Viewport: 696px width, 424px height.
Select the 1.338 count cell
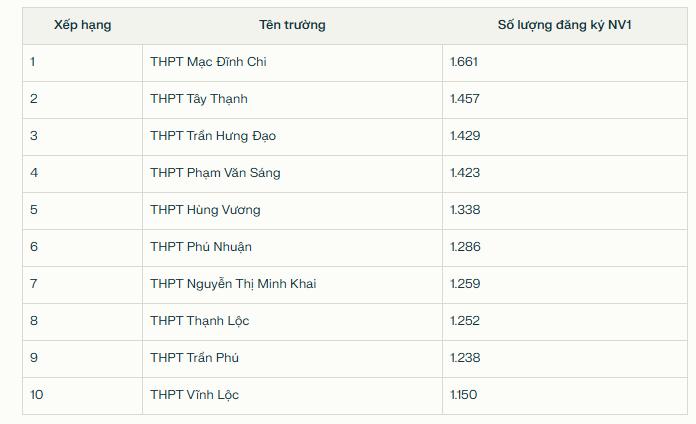[465, 210]
